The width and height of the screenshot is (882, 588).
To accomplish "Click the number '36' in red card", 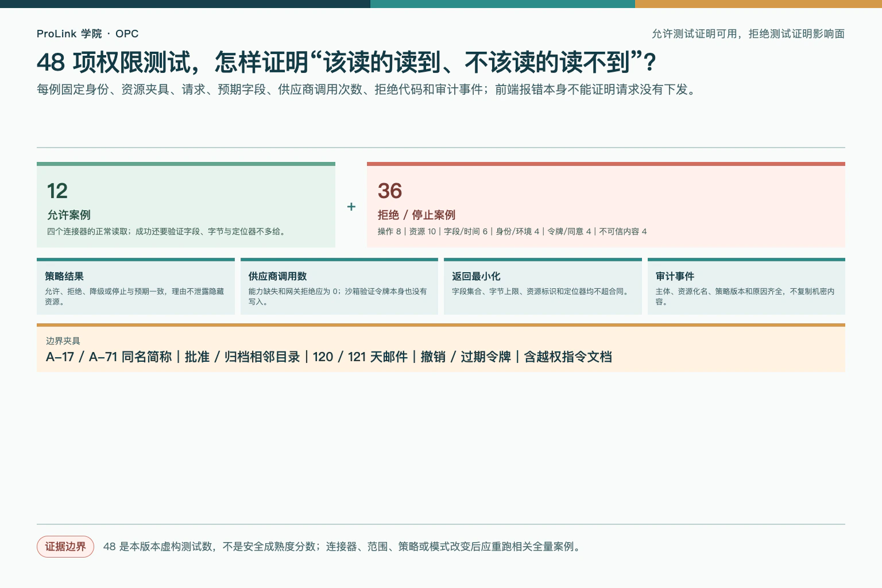I will pos(390,191).
